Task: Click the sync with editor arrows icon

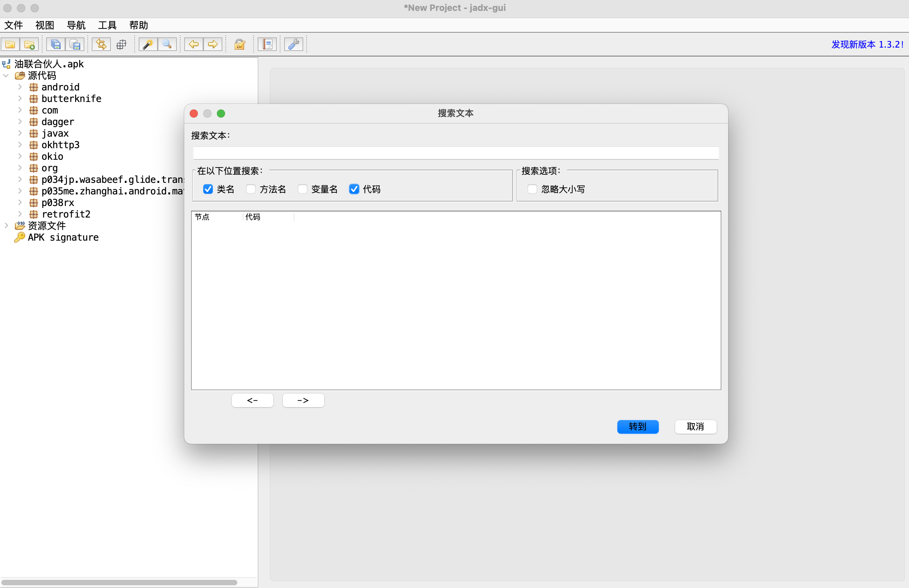Action: [x=101, y=44]
